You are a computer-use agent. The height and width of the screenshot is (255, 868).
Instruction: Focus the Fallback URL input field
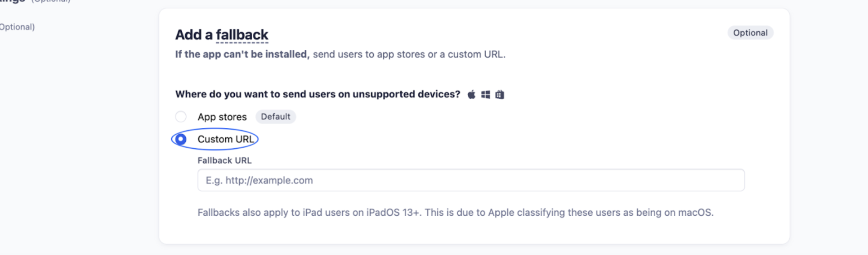coord(470,180)
